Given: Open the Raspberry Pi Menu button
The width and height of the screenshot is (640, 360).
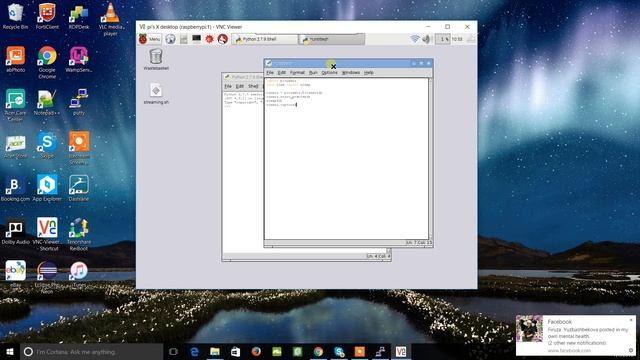Looking at the screenshot, I should click(x=150, y=39).
